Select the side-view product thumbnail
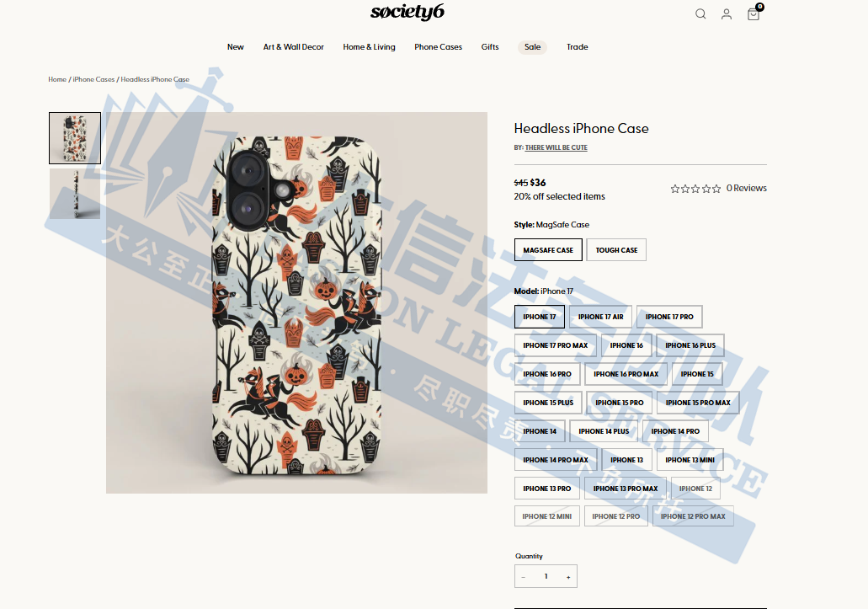 [75, 194]
